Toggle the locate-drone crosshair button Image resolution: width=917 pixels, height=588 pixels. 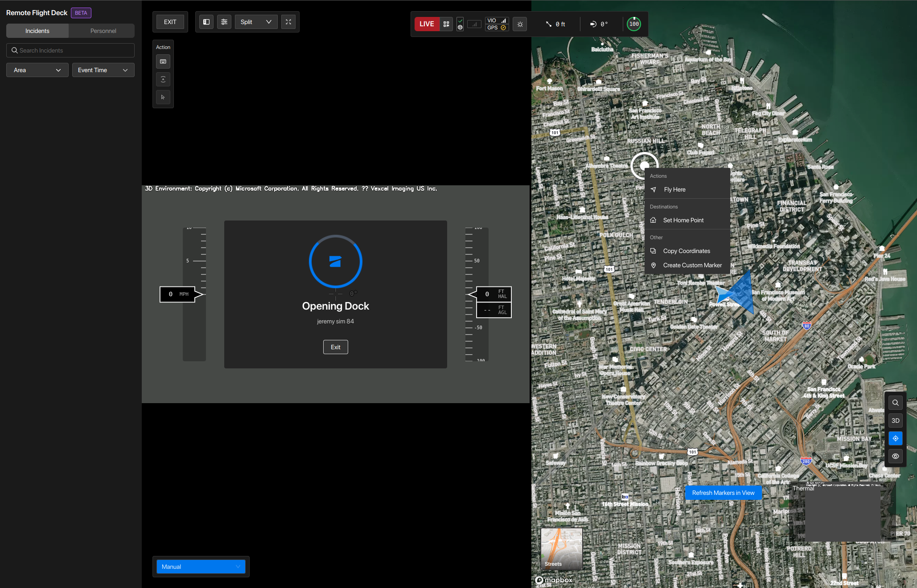coord(895,438)
